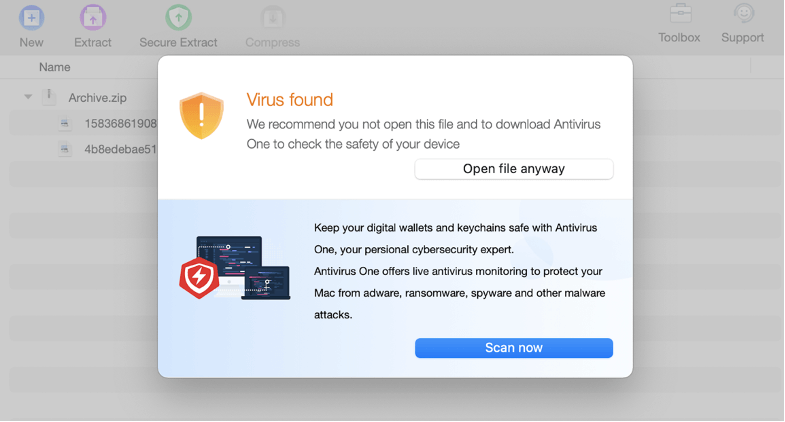
Task: Select the file starting with 15836861908
Action: coord(120,124)
